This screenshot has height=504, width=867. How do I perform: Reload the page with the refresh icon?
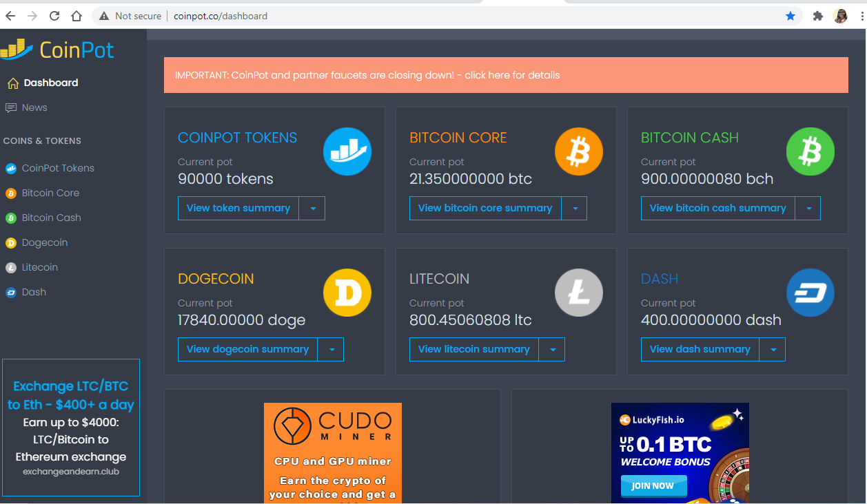(54, 16)
